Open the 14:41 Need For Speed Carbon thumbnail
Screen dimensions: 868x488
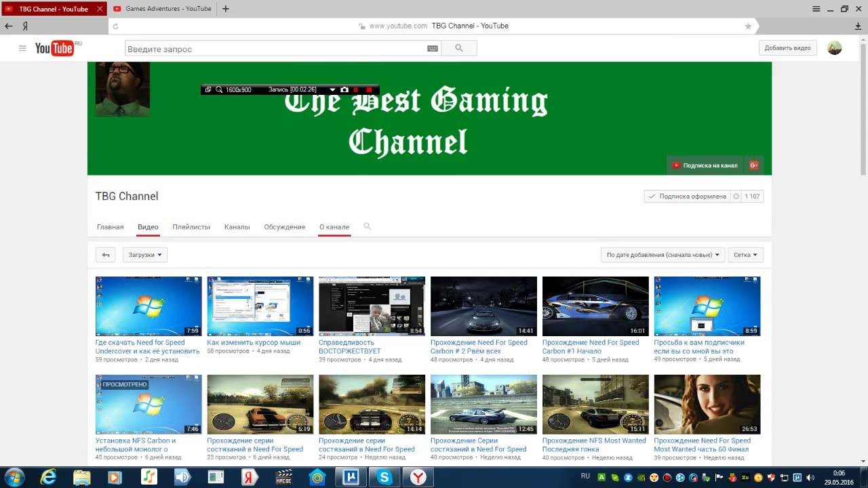click(x=484, y=306)
